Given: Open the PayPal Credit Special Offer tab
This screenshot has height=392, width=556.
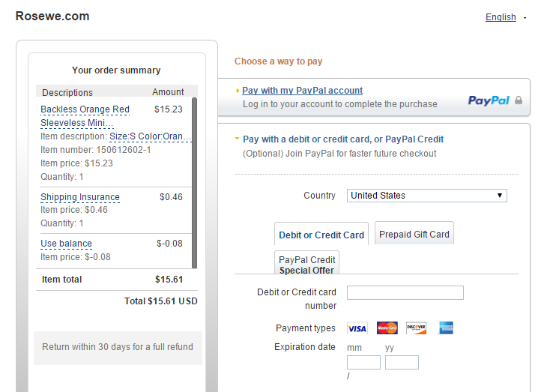Looking at the screenshot, I should pyautogui.click(x=307, y=265).
